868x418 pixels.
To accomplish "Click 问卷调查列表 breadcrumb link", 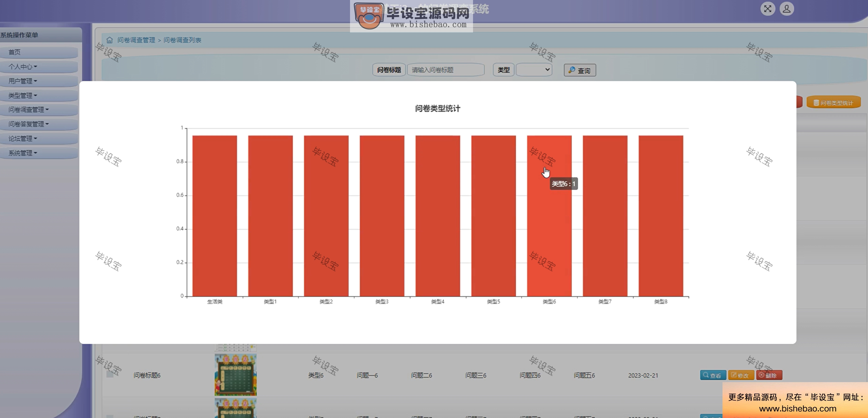I will (182, 40).
